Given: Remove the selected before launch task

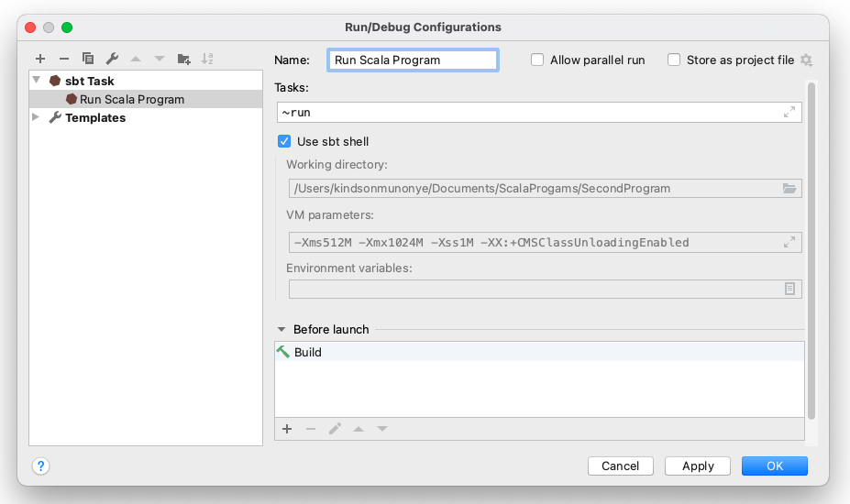Looking at the screenshot, I should pyautogui.click(x=311, y=429).
